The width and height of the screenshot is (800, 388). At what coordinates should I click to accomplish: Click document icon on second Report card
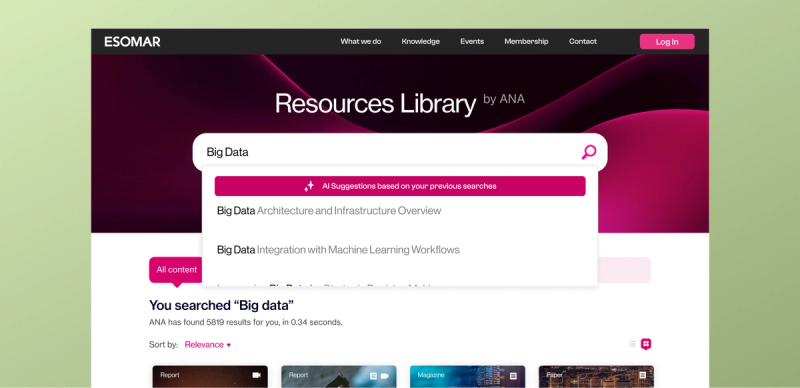pos(373,376)
